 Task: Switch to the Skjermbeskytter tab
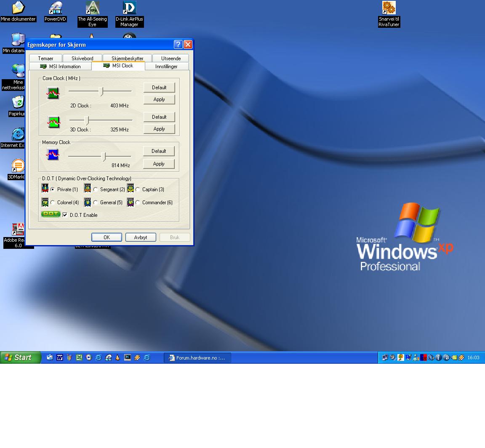pos(127,58)
